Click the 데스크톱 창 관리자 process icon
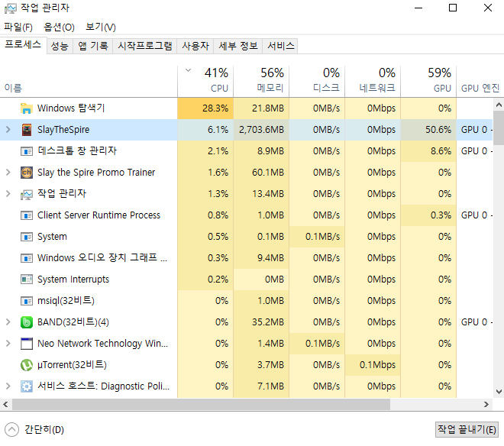 click(x=27, y=151)
